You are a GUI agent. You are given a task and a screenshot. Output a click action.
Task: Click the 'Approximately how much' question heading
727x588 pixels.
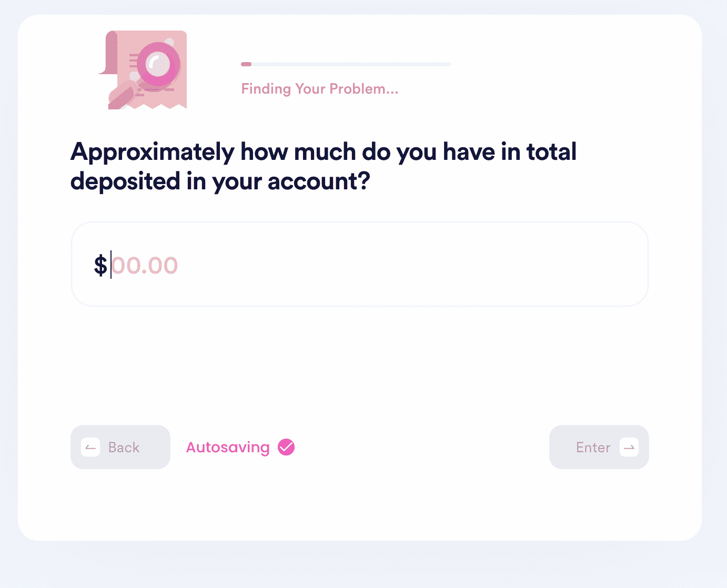tap(324, 152)
